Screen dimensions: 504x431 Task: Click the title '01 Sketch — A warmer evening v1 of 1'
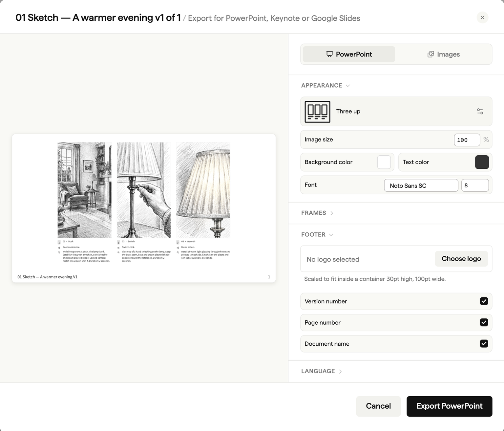click(x=98, y=18)
